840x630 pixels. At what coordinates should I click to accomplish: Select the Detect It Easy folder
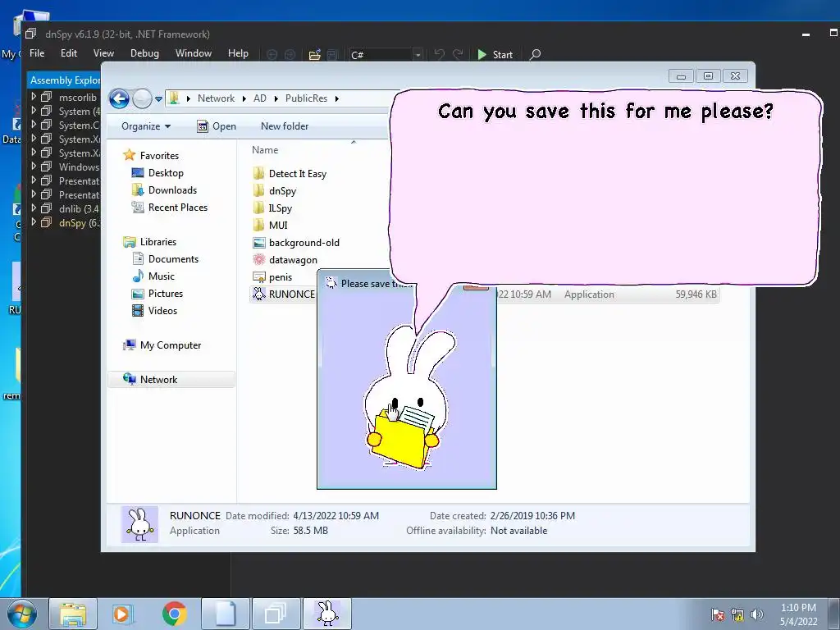[290, 174]
